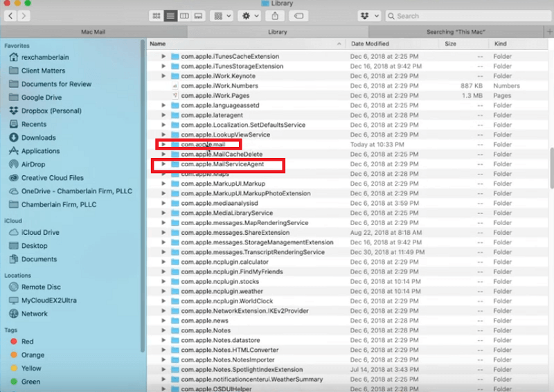Click into the Search field

469,16
